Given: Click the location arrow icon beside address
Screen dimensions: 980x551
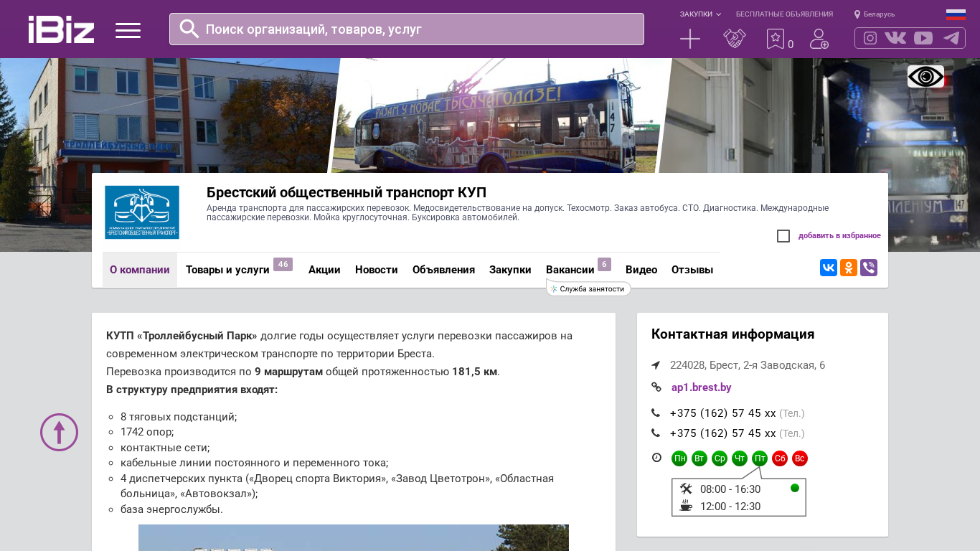Looking at the screenshot, I should click(x=656, y=365).
